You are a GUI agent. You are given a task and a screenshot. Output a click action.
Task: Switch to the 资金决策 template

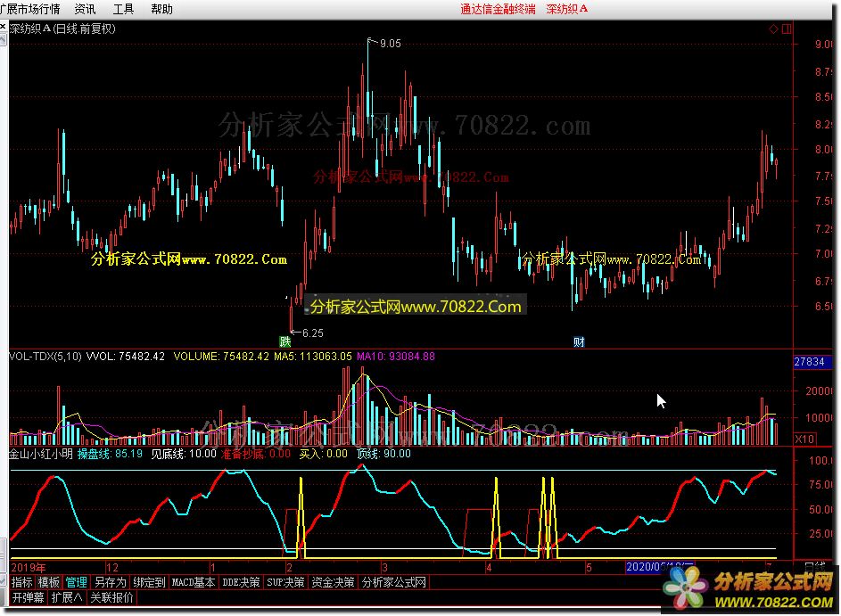[x=333, y=582]
